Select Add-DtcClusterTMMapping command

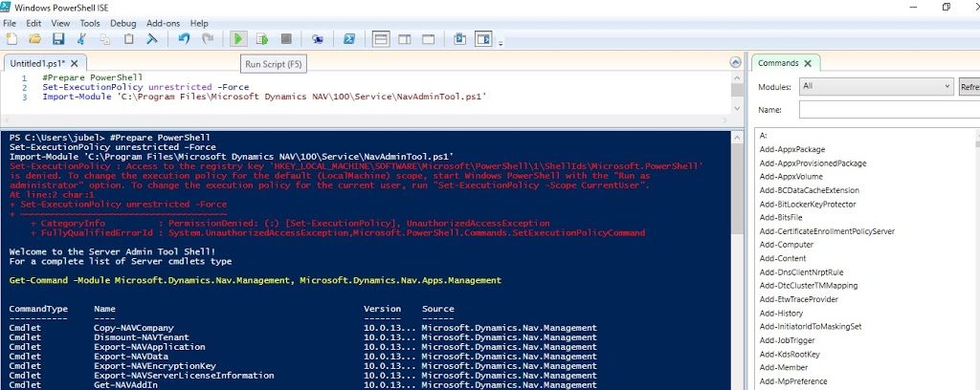tap(808, 286)
